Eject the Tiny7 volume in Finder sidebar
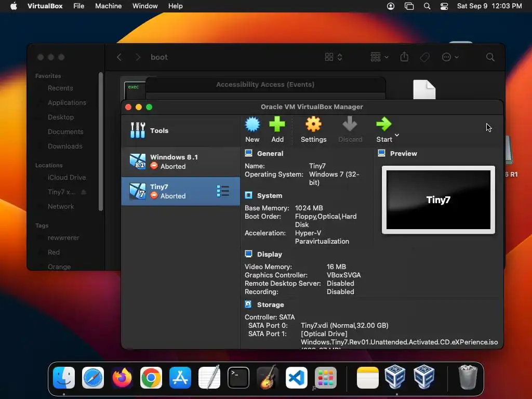Image resolution: width=532 pixels, height=399 pixels. coord(84,192)
